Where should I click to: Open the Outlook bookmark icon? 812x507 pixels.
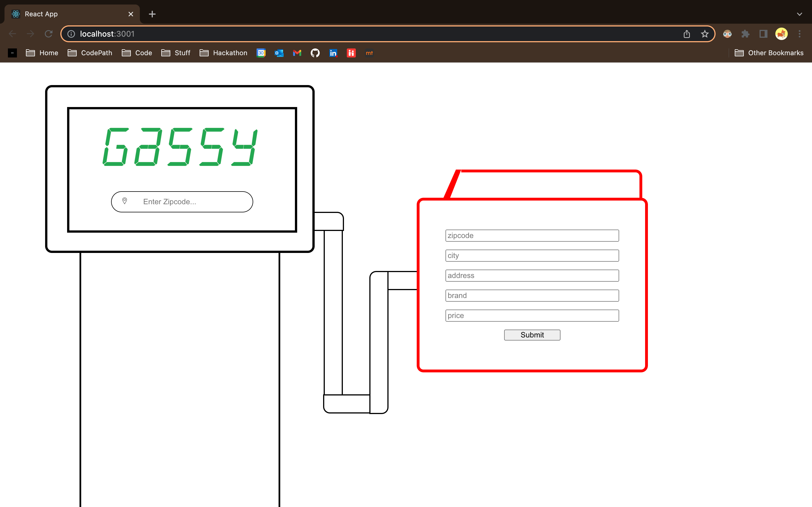point(279,53)
